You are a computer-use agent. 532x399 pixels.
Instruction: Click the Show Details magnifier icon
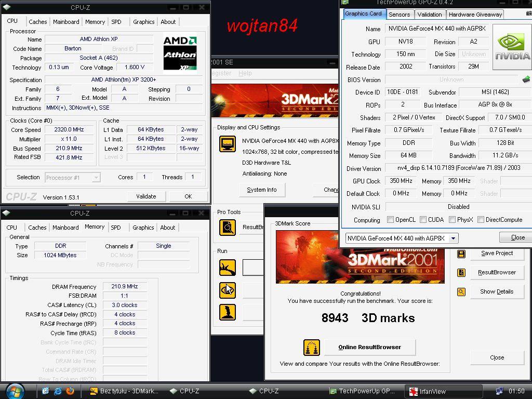tap(461, 292)
